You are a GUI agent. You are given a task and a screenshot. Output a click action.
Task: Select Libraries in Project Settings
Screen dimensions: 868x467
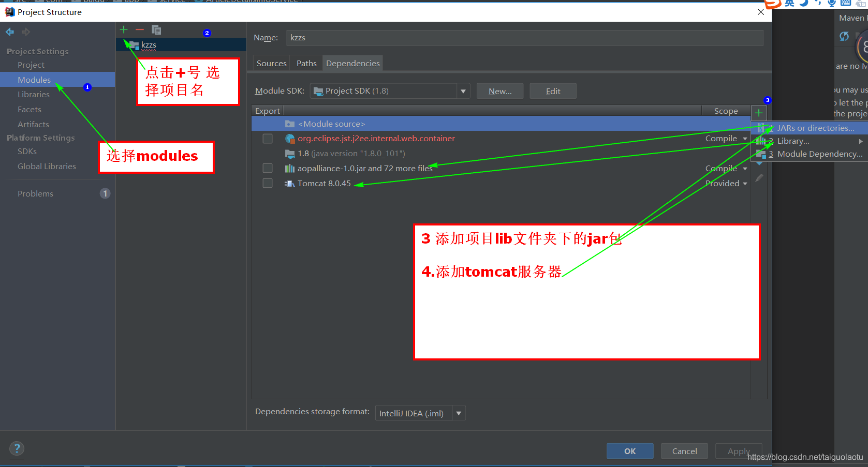pos(34,95)
